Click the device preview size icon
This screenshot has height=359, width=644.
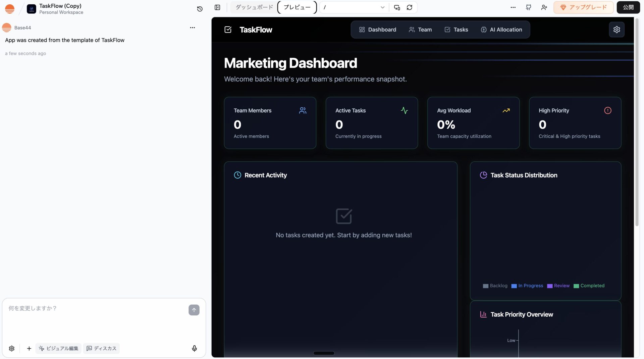[397, 7]
